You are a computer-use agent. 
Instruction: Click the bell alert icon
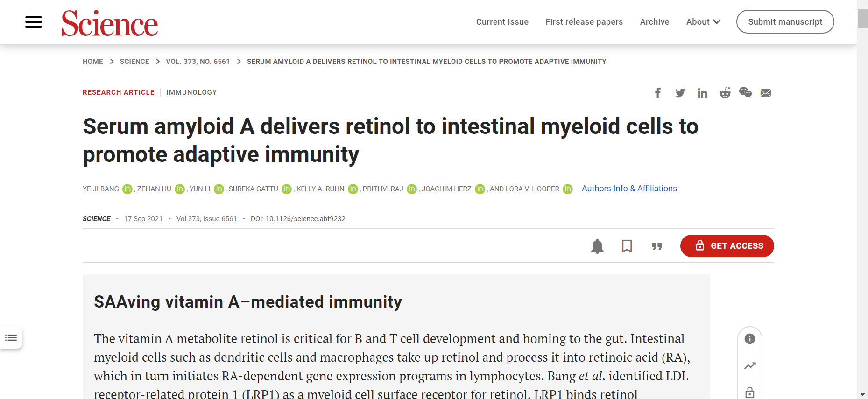tap(597, 246)
